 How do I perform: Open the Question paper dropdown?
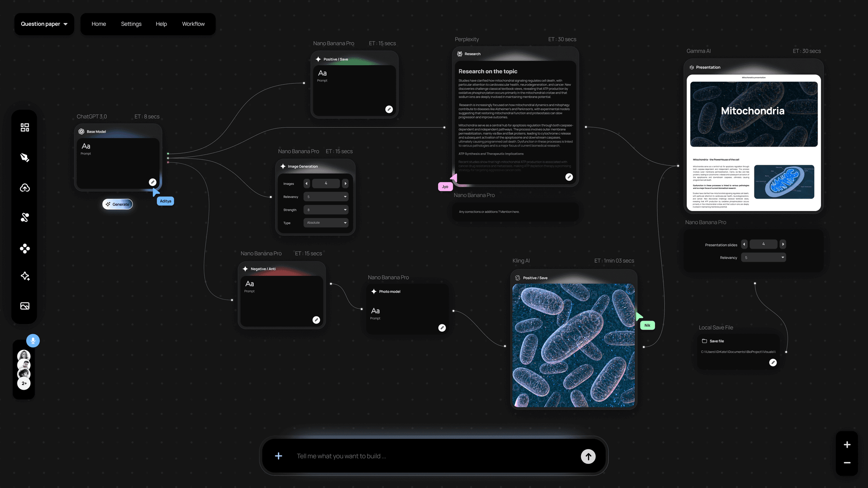coord(44,24)
